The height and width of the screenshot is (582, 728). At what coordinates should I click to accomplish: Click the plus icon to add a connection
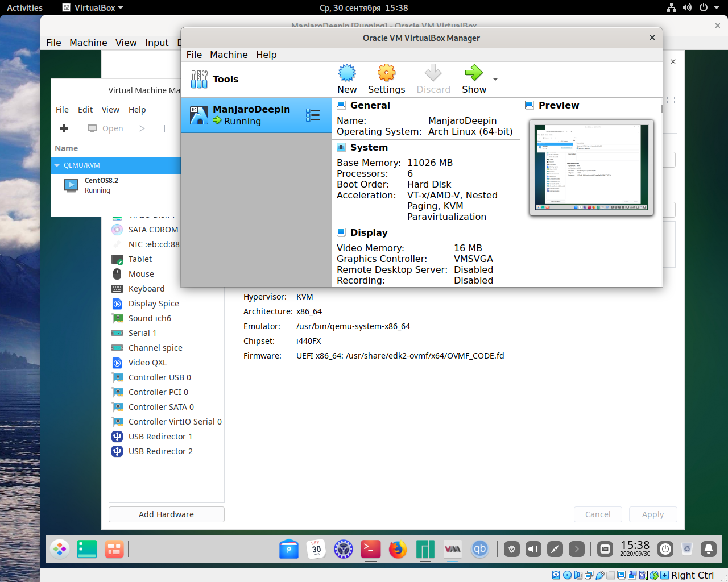[63, 128]
